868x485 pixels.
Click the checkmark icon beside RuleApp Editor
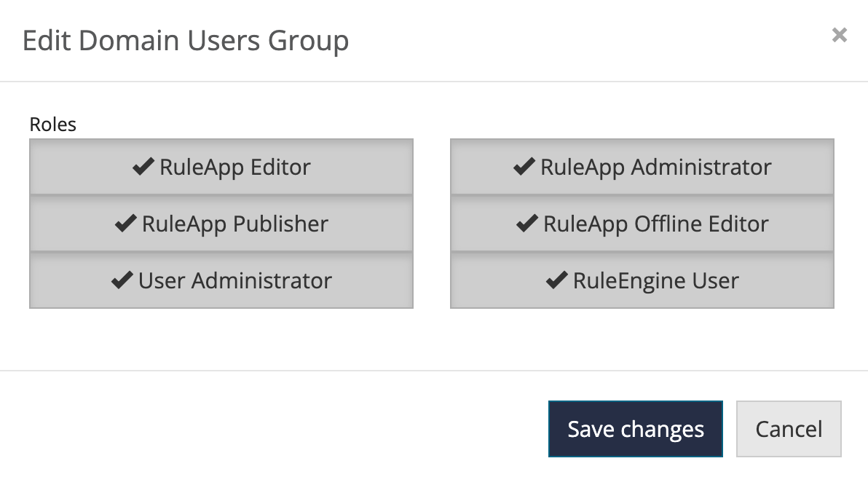pos(143,167)
